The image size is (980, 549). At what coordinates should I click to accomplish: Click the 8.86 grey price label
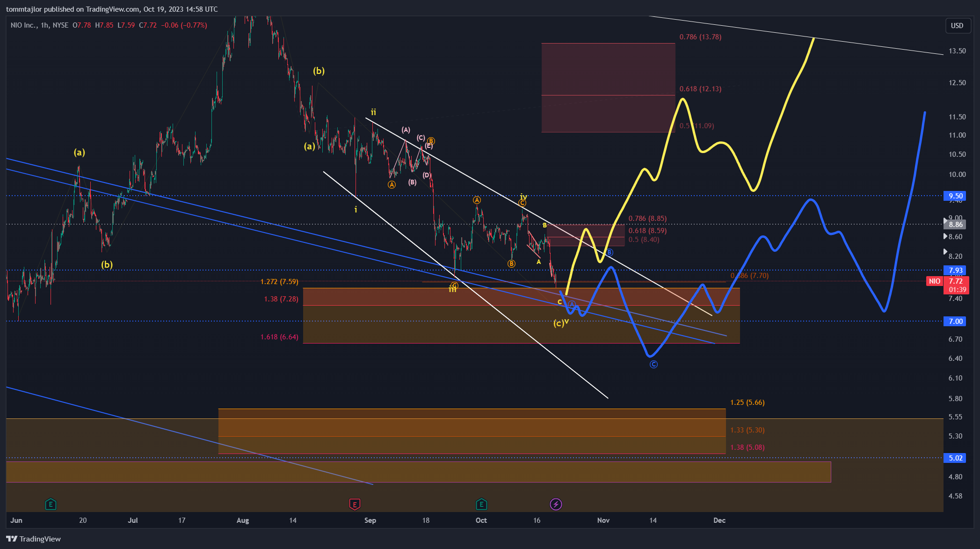pyautogui.click(x=956, y=225)
